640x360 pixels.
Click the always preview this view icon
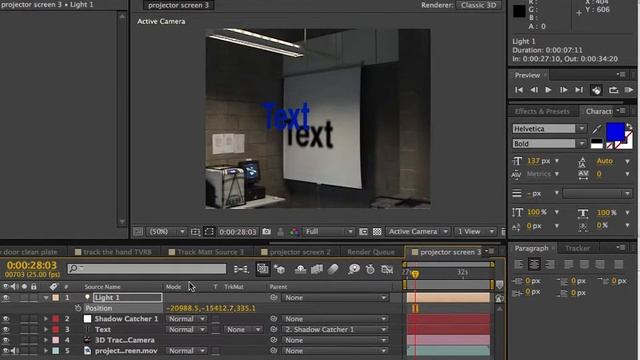(x=138, y=232)
